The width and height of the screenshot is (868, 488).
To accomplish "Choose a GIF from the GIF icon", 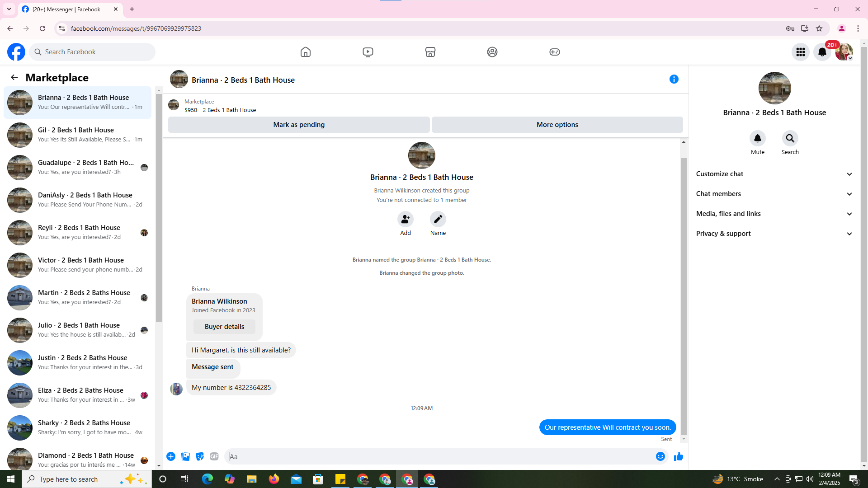I will pyautogui.click(x=214, y=457).
